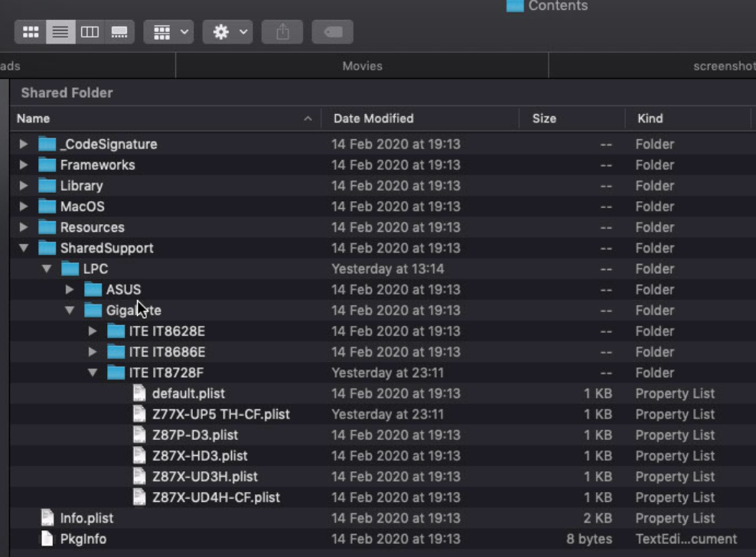Expand the Resources folder
The width and height of the screenshot is (756, 557).
pos(23,226)
